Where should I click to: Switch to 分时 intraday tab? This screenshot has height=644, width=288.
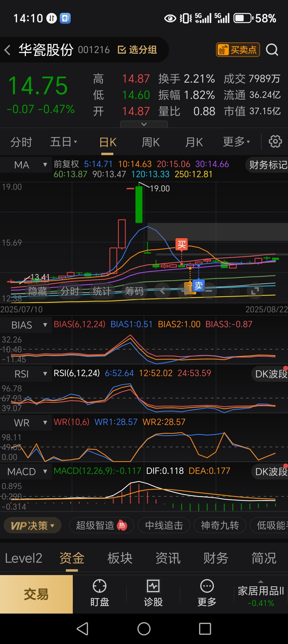[21, 142]
